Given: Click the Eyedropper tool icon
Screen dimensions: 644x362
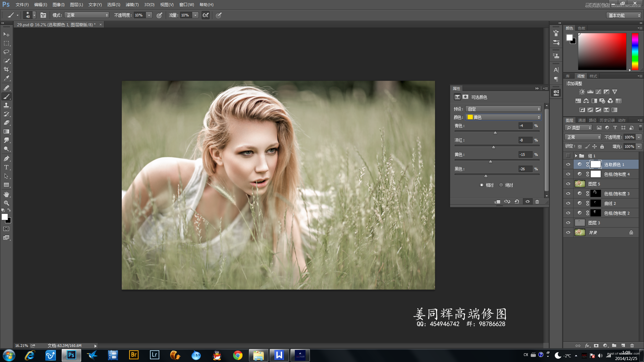Looking at the screenshot, I should pyautogui.click(x=6, y=79).
